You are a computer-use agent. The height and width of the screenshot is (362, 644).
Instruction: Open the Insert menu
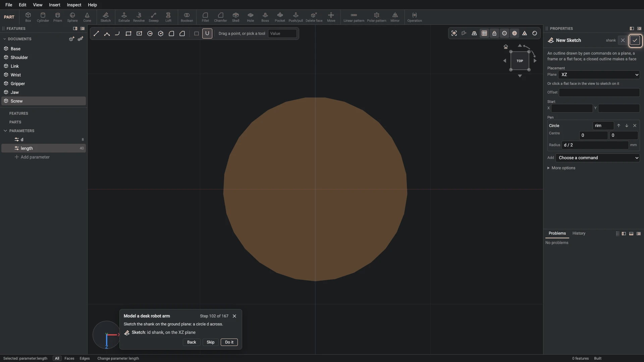pyautogui.click(x=54, y=5)
